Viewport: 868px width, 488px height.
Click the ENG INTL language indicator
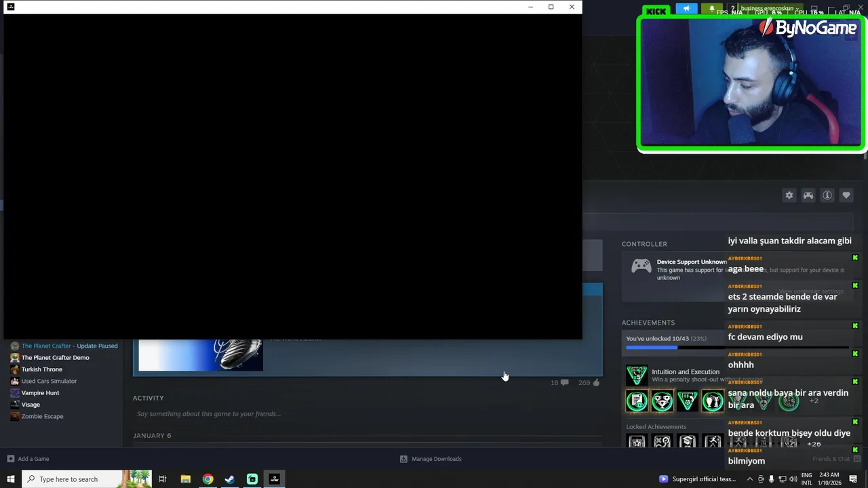pyautogui.click(x=807, y=479)
